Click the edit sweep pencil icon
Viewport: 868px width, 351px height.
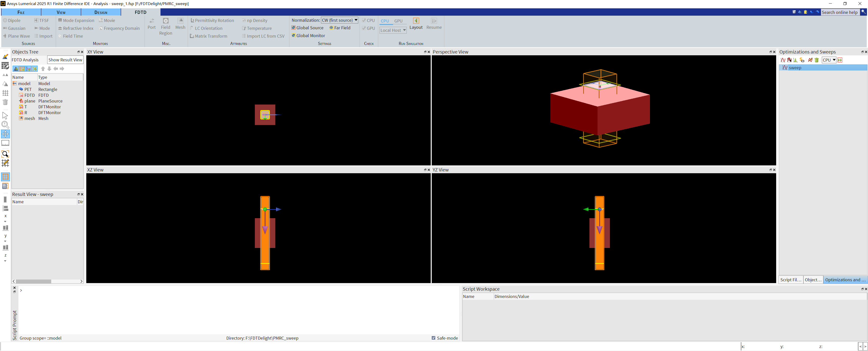pyautogui.click(x=810, y=60)
